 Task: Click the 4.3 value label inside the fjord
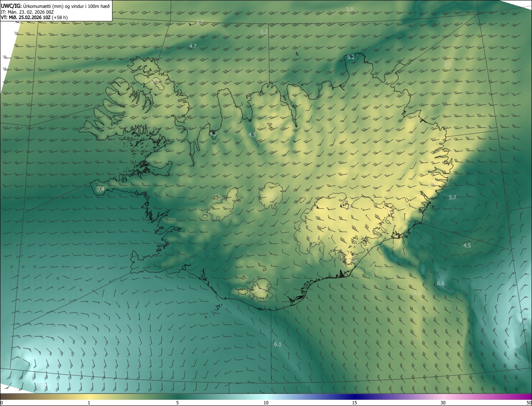(213, 134)
